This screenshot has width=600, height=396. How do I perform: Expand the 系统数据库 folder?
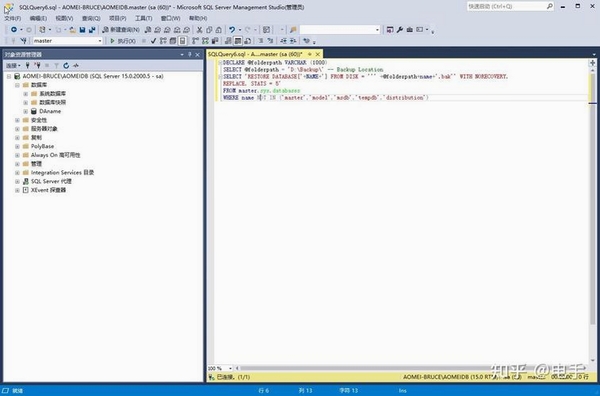26,94
